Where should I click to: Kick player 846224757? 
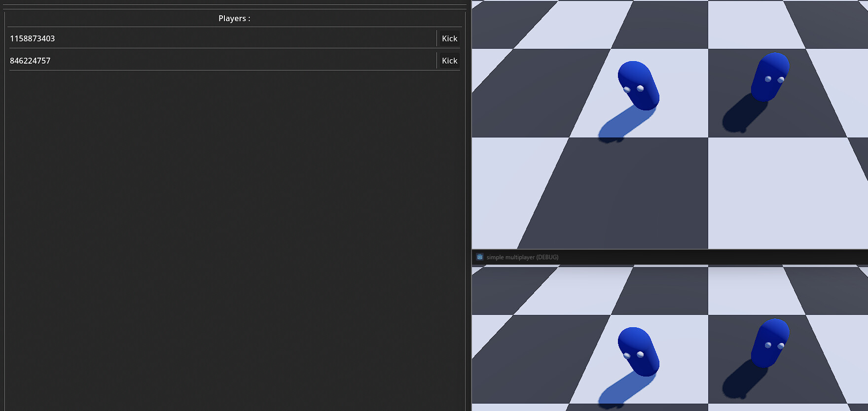(x=449, y=61)
